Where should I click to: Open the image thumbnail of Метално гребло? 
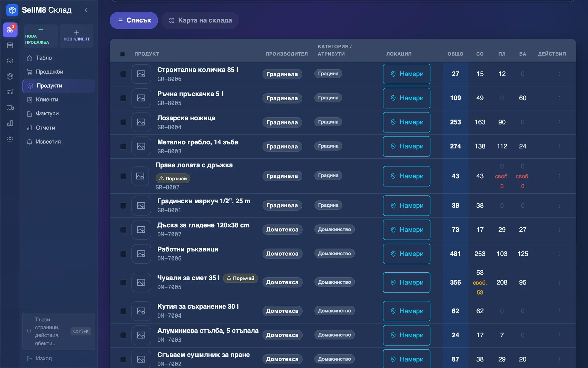[141, 146]
